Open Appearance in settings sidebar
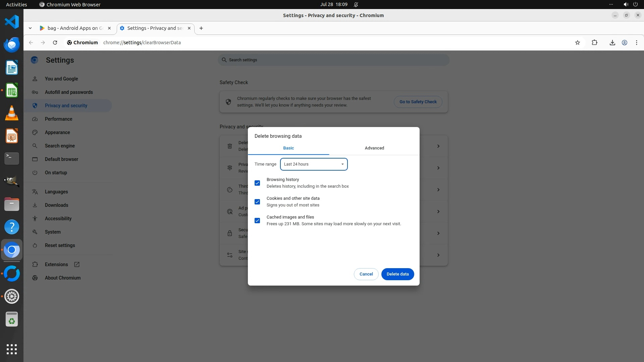The image size is (644, 362). click(57, 132)
